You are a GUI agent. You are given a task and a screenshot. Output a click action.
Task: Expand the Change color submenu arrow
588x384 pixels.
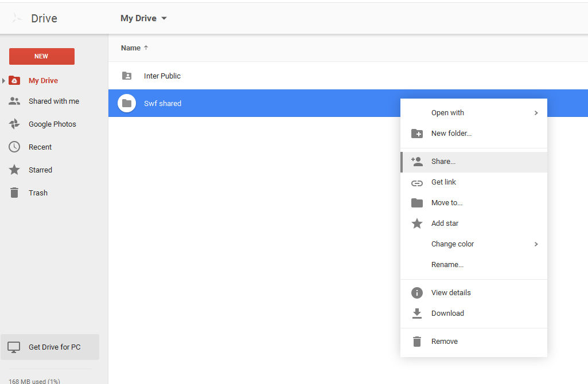[536, 244]
